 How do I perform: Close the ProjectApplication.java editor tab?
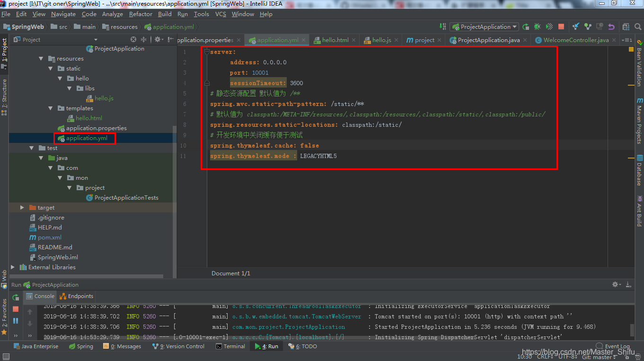pyautogui.click(x=526, y=40)
